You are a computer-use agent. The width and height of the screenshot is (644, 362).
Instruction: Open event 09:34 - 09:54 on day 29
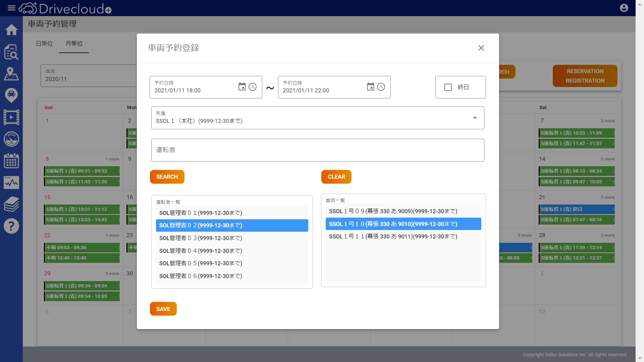82,286
